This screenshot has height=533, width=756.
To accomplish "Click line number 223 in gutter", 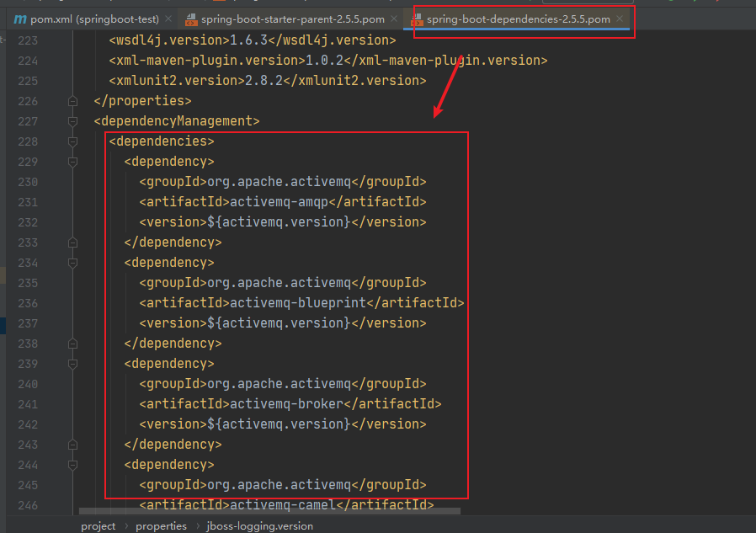I will [28, 40].
